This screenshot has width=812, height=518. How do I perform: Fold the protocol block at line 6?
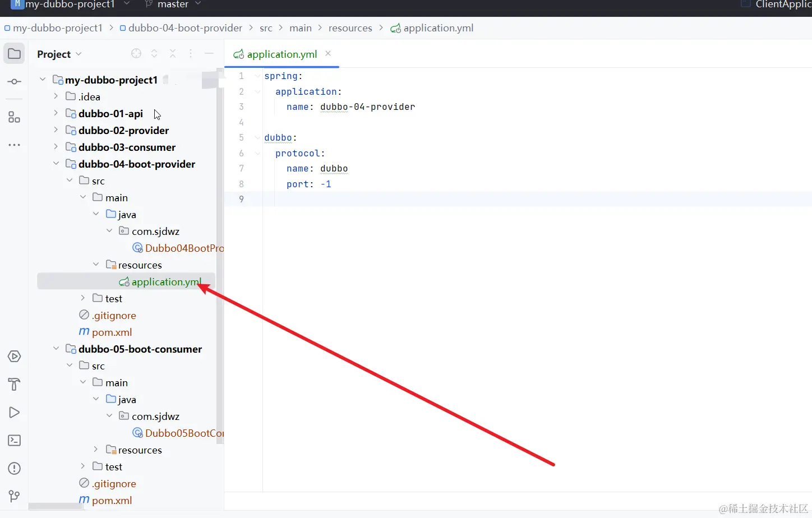(x=257, y=153)
